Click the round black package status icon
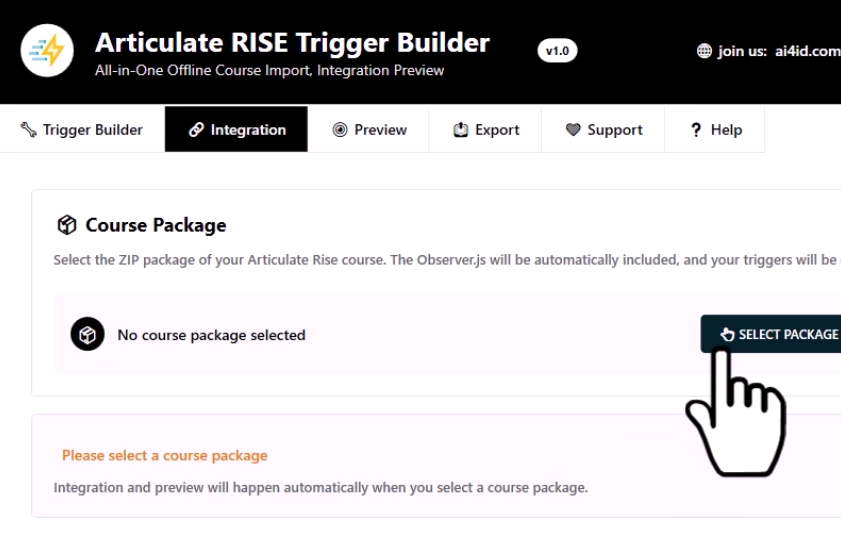 pos(88,335)
